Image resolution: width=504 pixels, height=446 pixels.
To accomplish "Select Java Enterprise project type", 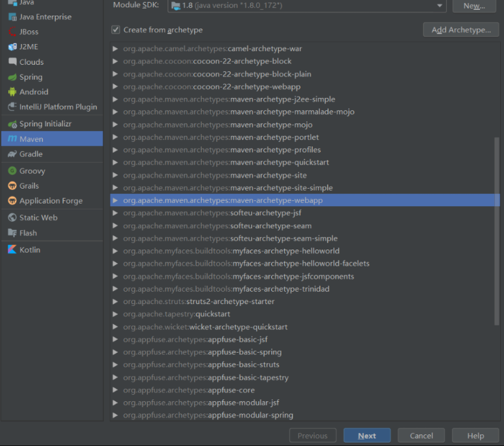I will click(x=52, y=17).
